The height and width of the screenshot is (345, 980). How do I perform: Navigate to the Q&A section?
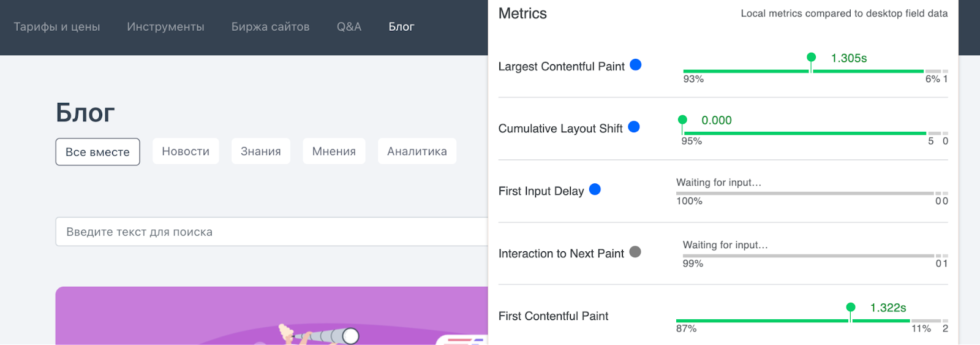(x=349, y=27)
